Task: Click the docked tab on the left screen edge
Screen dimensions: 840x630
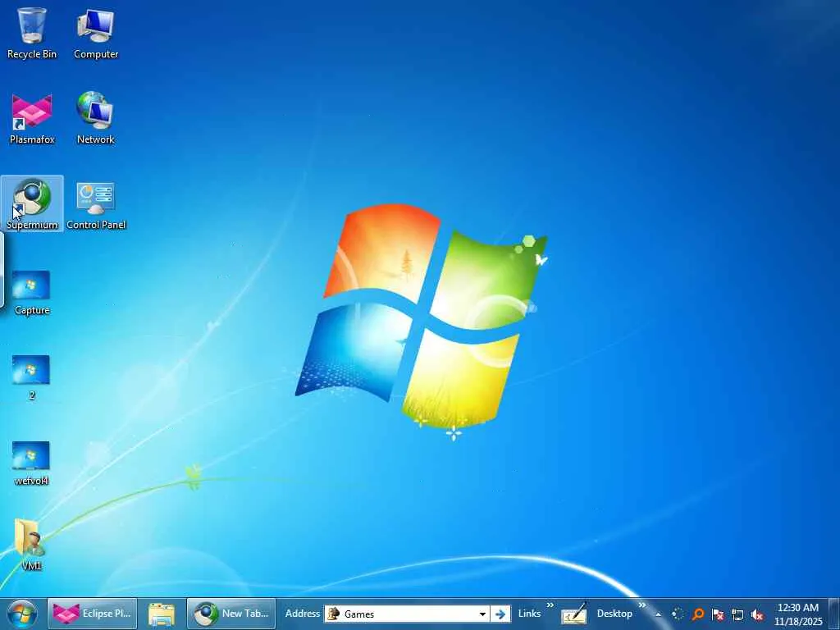Action: tap(2, 269)
